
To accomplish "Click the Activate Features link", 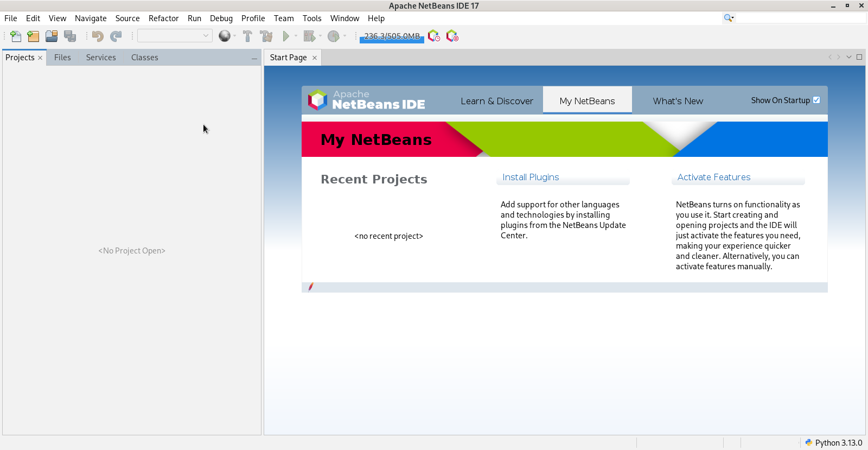I will pyautogui.click(x=714, y=177).
